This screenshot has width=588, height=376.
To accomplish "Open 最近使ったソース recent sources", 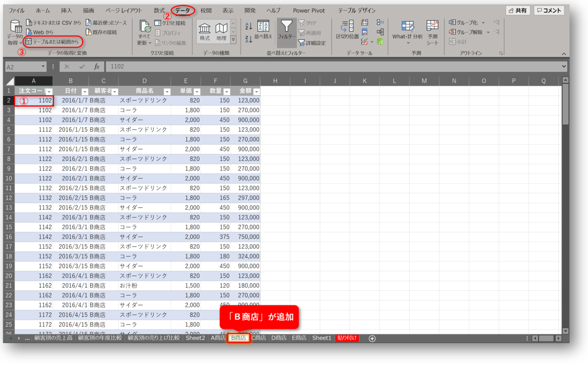I will pos(106,23).
